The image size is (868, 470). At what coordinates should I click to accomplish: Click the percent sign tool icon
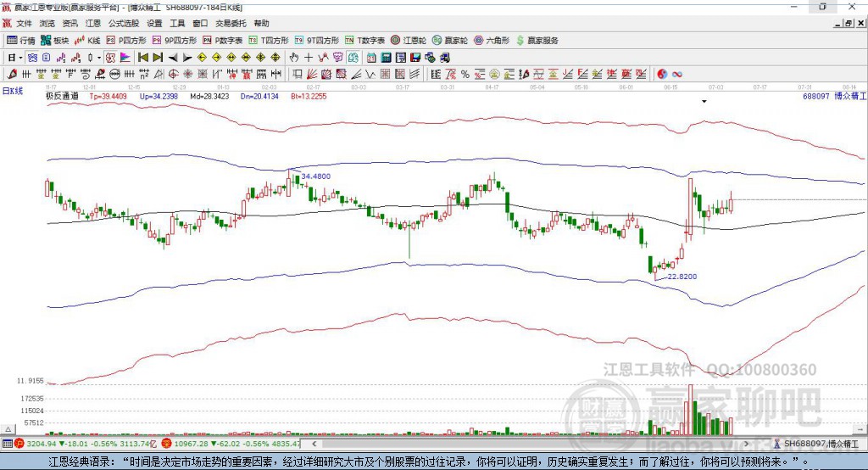point(465,75)
